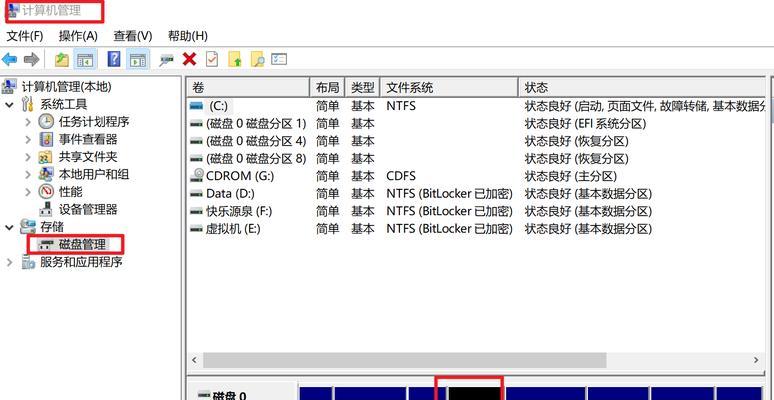The image size is (774, 400).
Task: Expand the 性能 node arrow
Action: (x=28, y=192)
